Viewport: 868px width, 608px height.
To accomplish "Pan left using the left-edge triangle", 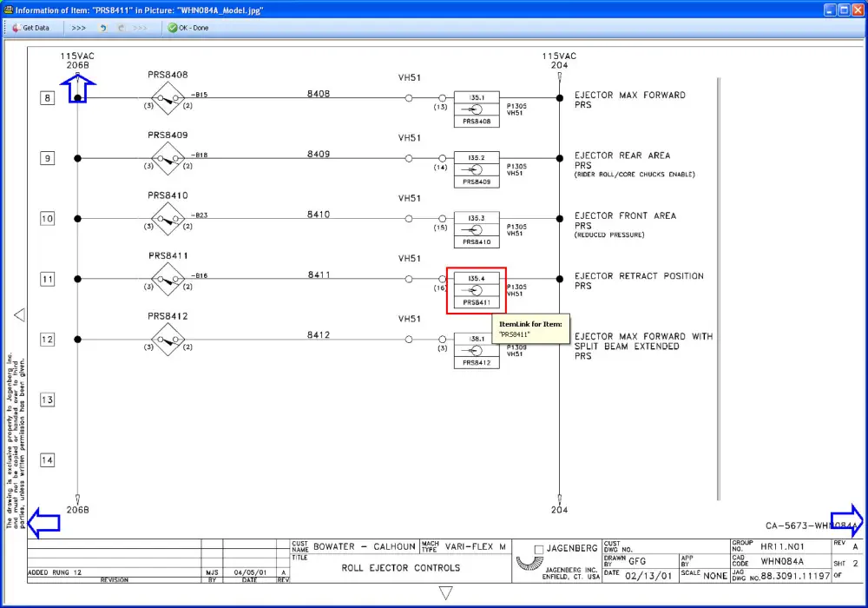I will tap(19, 314).
